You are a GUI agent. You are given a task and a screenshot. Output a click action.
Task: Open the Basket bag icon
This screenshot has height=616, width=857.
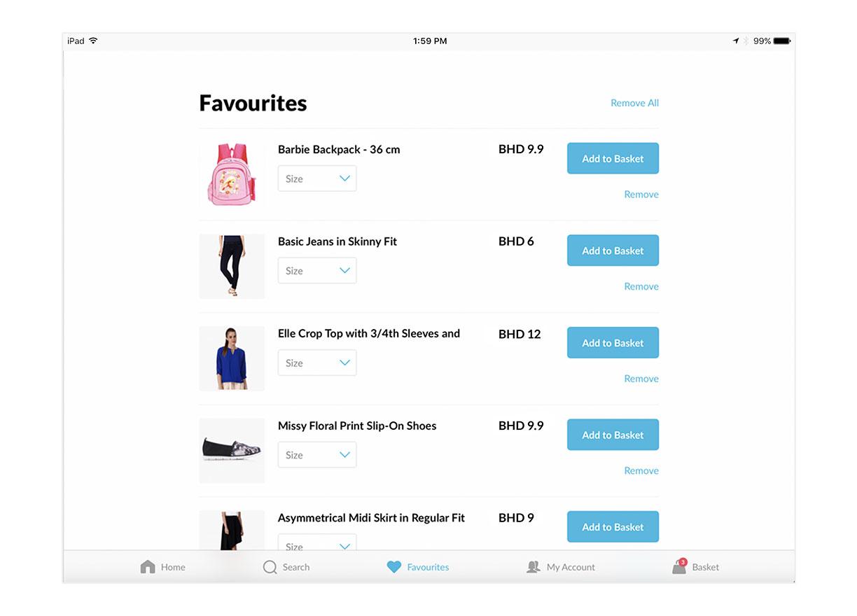point(679,566)
